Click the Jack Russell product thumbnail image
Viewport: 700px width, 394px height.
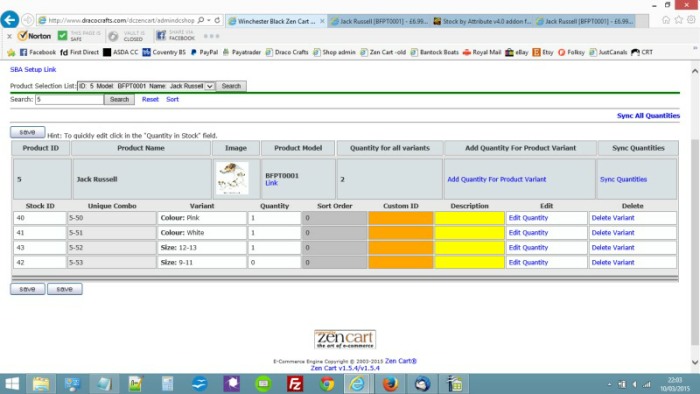[x=232, y=178]
